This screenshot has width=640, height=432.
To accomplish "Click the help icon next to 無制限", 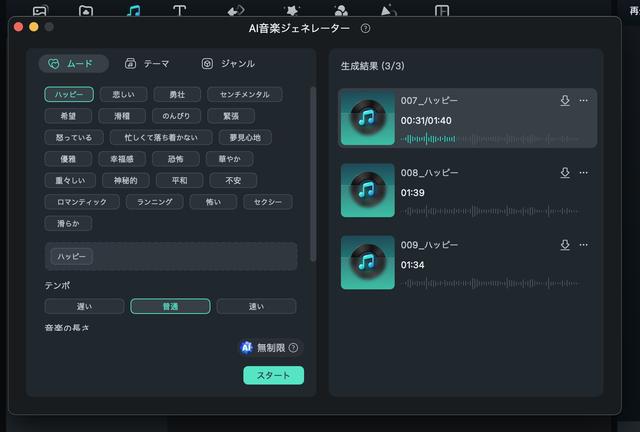I will pos(293,348).
